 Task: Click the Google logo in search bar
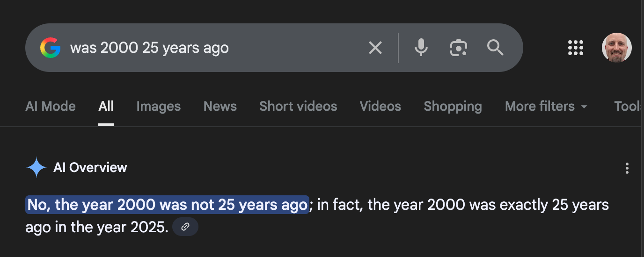[50, 48]
